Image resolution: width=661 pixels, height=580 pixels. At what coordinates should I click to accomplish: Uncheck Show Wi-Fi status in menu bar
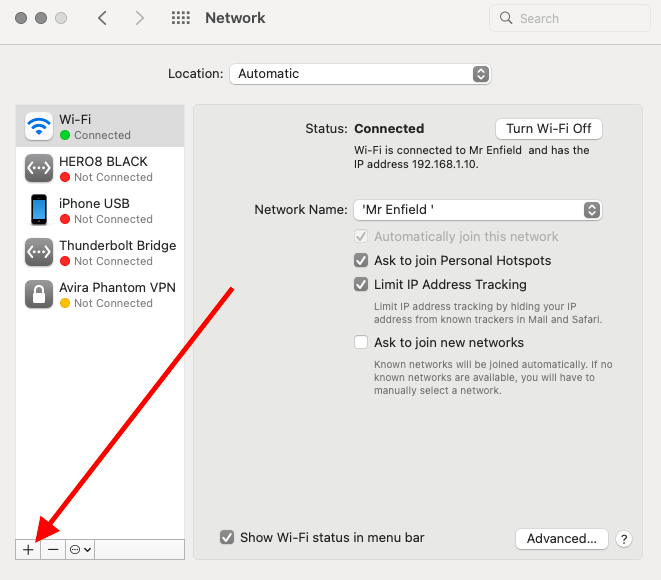(x=227, y=537)
